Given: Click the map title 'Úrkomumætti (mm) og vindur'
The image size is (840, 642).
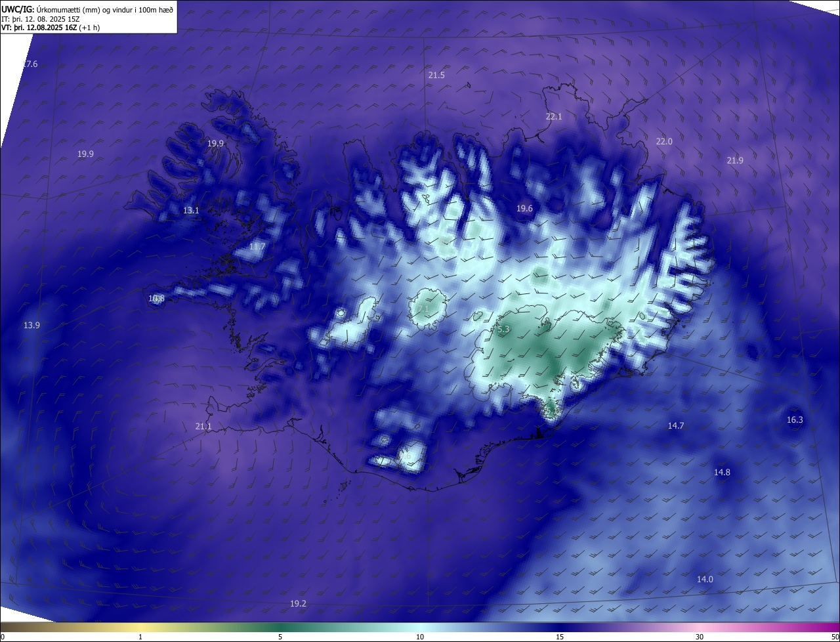Looking at the screenshot, I should coord(84,9).
